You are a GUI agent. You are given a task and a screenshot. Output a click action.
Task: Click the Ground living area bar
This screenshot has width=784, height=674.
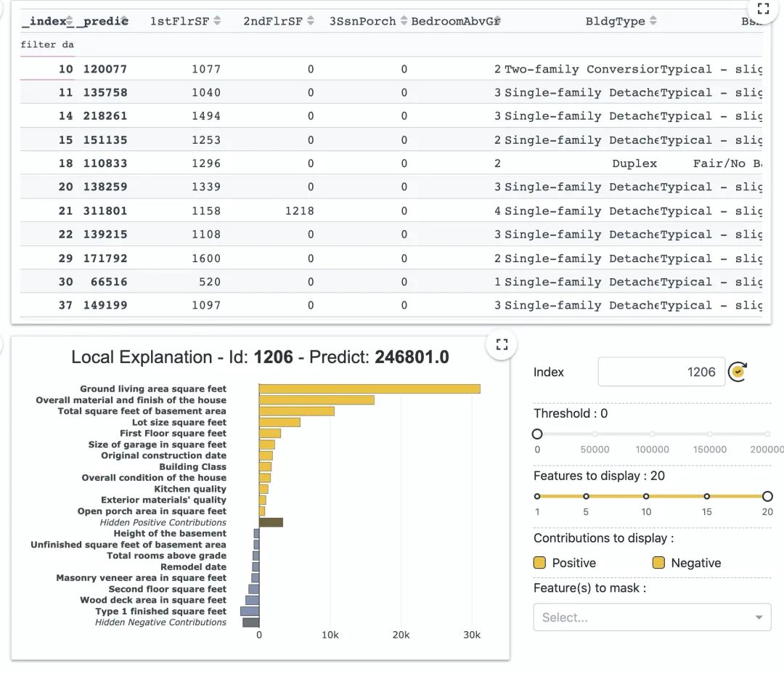point(369,389)
